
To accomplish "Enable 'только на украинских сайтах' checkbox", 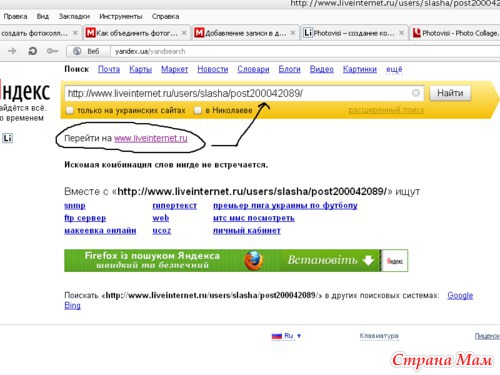I will tap(69, 110).
